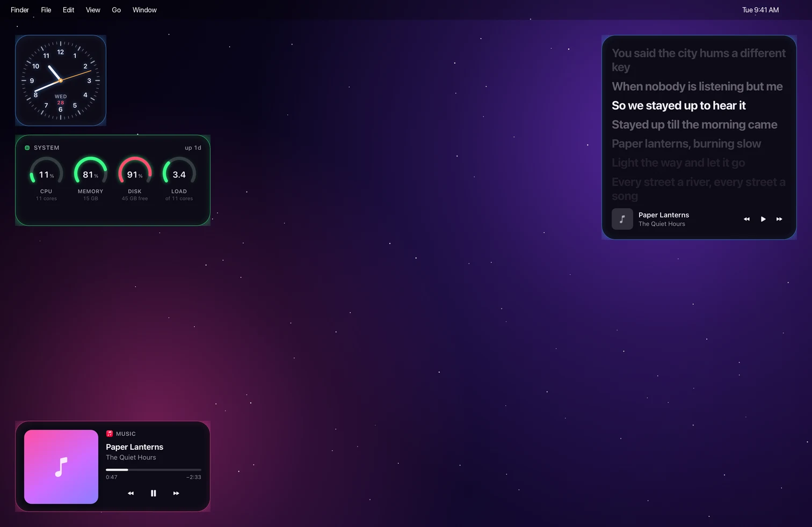Click the '45 GB free' disk text
This screenshot has width=812, height=527.
tap(135, 199)
